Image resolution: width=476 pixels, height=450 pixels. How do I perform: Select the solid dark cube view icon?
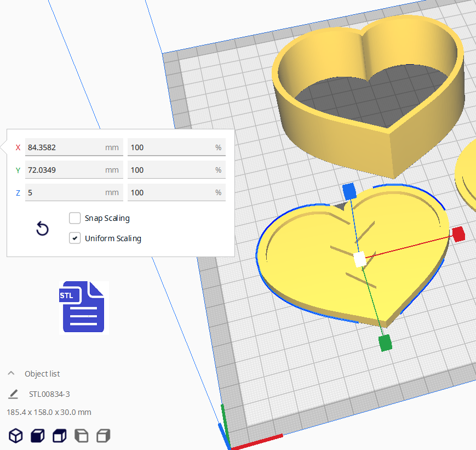[37, 436]
